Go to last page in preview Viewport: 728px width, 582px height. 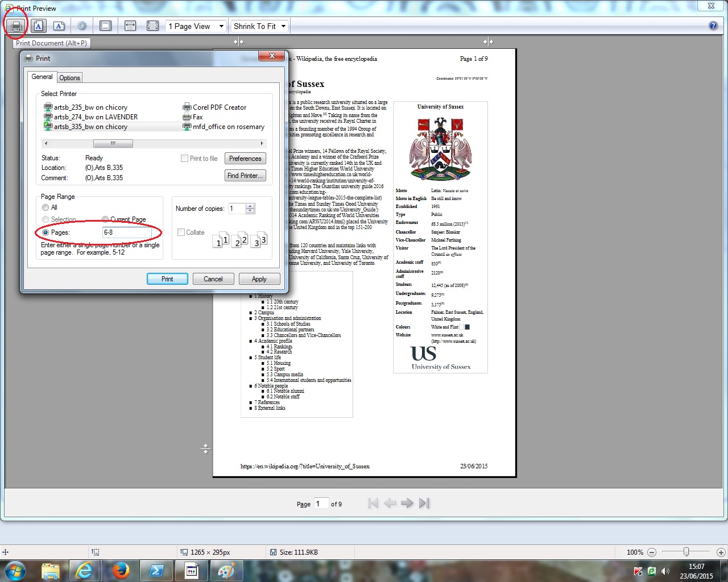pyautogui.click(x=424, y=503)
